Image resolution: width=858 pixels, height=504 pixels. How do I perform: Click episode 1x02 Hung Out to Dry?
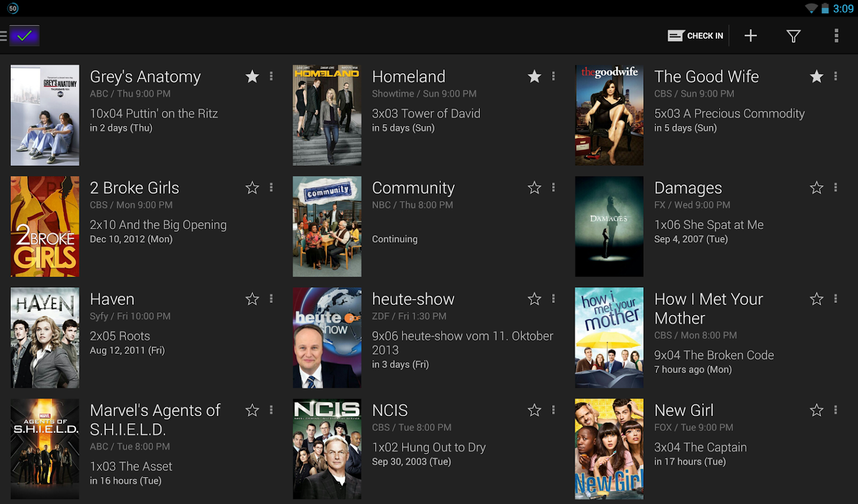click(x=429, y=447)
